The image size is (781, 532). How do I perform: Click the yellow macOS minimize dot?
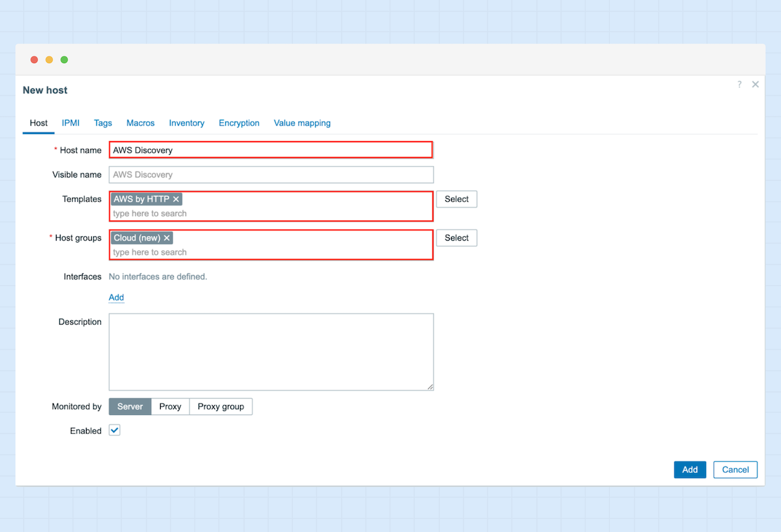[49, 60]
